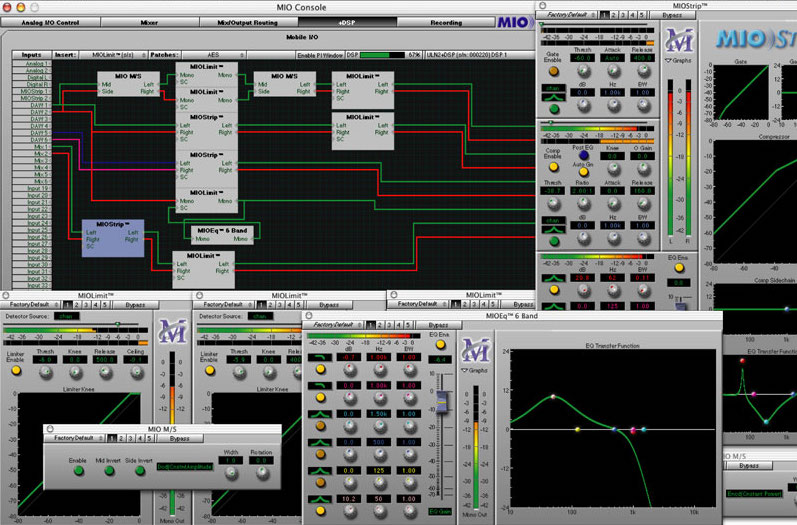Click gate sidechain filter shape icon in MIOStrip
Screen dimensions: 797x525
(553, 97)
